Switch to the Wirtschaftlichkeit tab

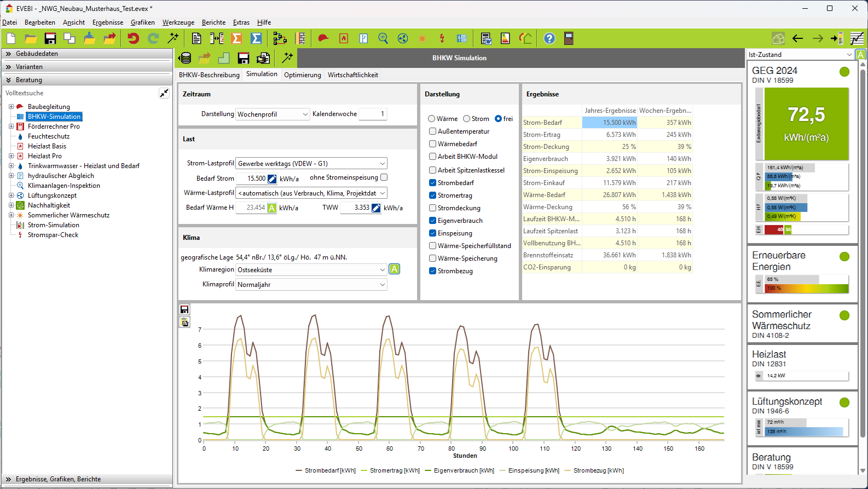tap(353, 75)
